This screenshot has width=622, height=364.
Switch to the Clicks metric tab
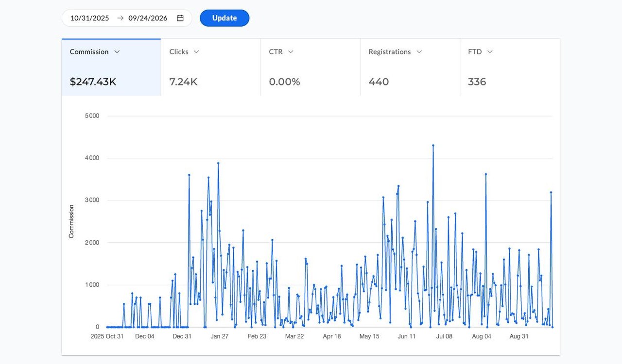point(211,67)
